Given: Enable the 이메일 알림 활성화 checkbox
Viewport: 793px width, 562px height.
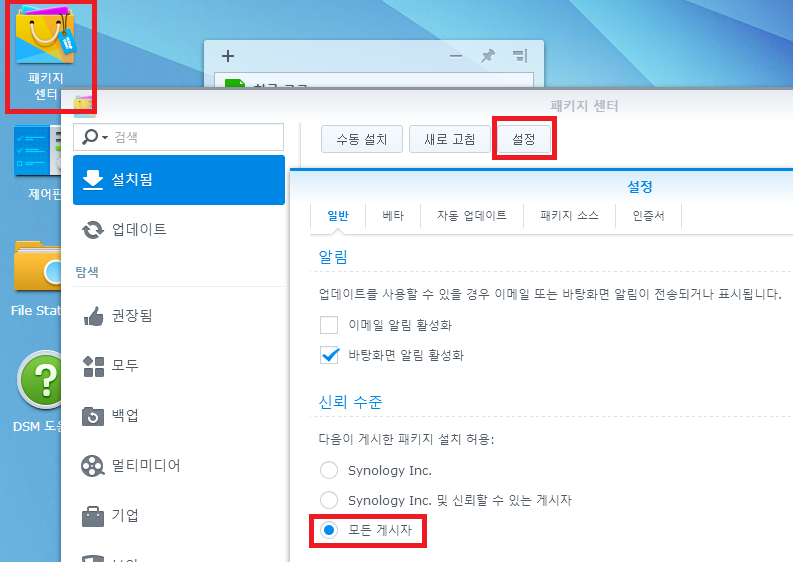Looking at the screenshot, I should tap(329, 325).
